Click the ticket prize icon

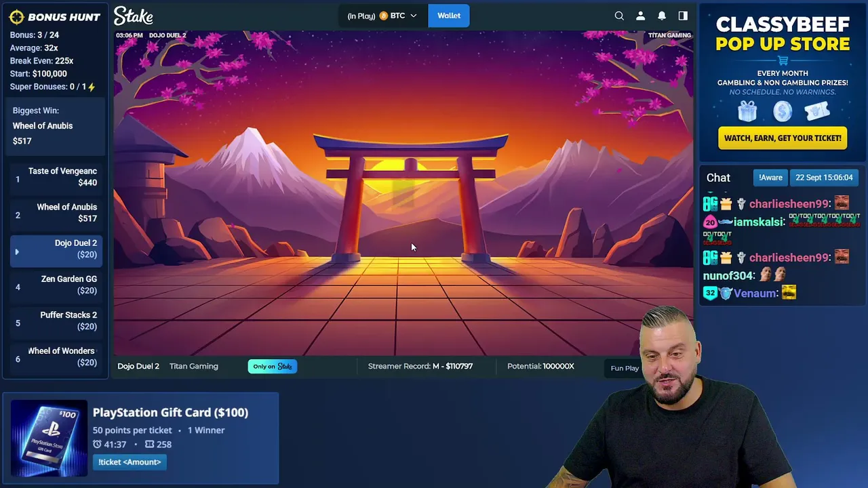(x=817, y=111)
